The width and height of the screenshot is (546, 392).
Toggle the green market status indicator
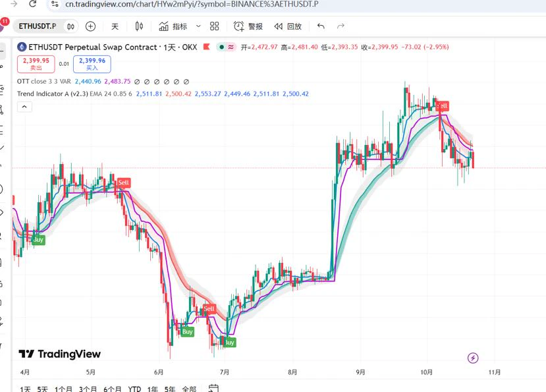point(221,47)
